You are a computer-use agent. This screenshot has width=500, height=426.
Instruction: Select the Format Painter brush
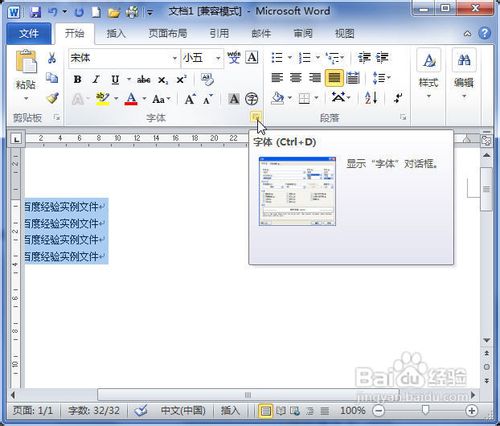pos(52,98)
